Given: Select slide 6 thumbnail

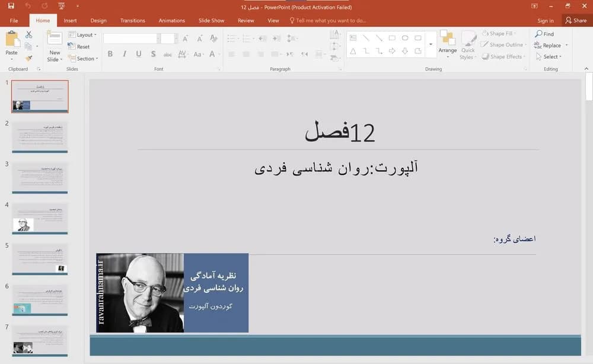Looking at the screenshot, I should coord(40,300).
